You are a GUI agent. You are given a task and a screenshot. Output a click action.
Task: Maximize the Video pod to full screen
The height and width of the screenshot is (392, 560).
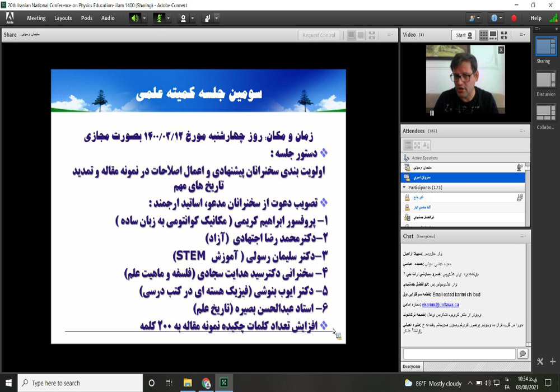pos(504,35)
